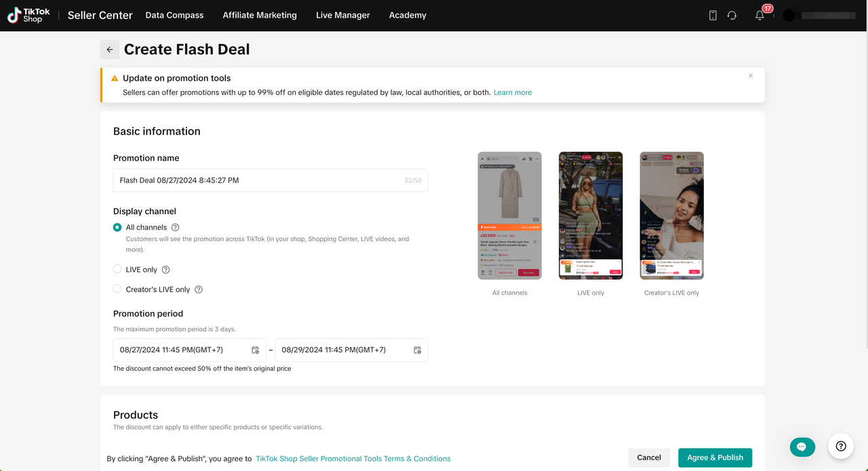Click the back arrow beside Create Flash Deal
The height and width of the screenshot is (471, 868).
tap(110, 50)
